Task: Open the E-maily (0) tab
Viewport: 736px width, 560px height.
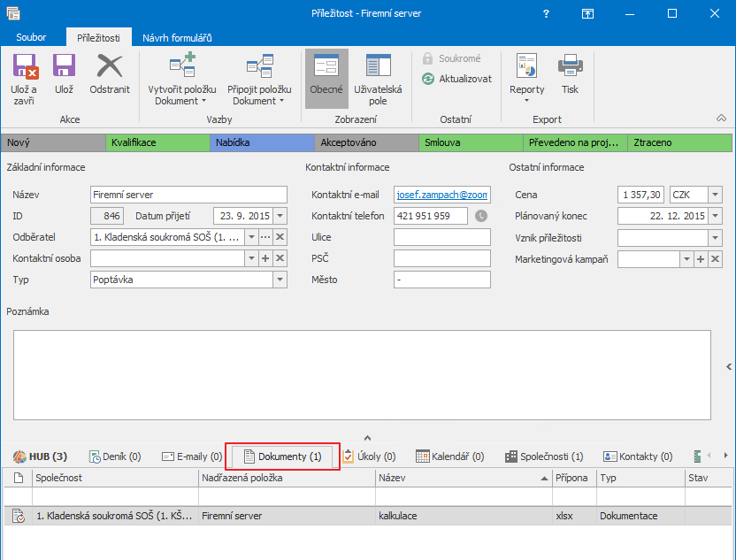Action: tap(191, 456)
